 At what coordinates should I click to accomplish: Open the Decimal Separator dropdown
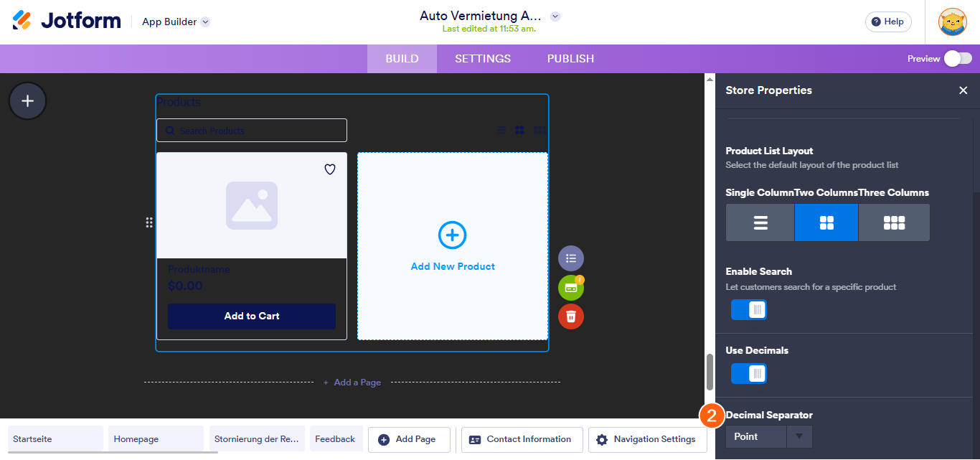click(769, 436)
